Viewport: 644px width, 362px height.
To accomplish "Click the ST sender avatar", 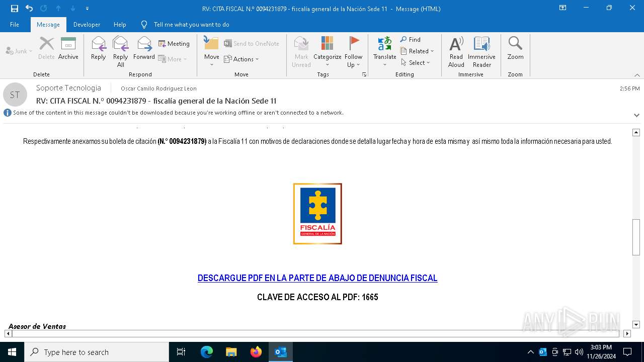I will tap(15, 95).
